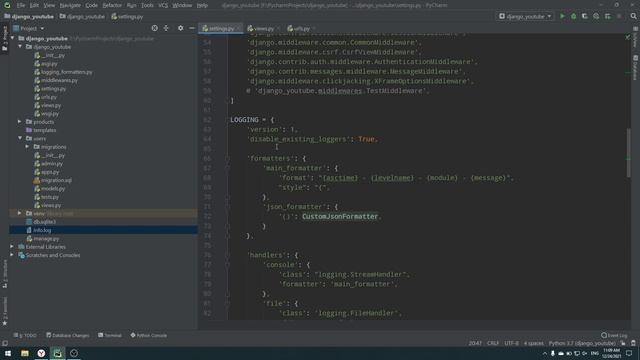Click the 4 spaces indent widget
This screenshot has width=640, height=360.
pyautogui.click(x=533, y=343)
